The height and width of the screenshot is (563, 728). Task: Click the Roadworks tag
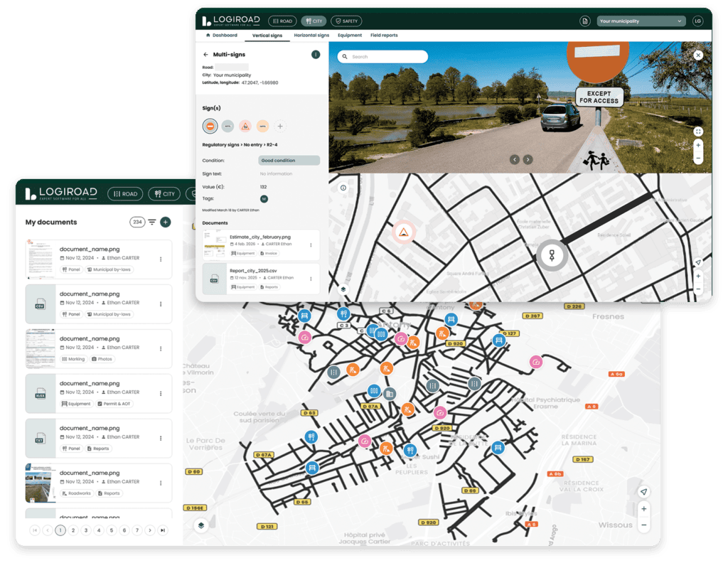[77, 493]
